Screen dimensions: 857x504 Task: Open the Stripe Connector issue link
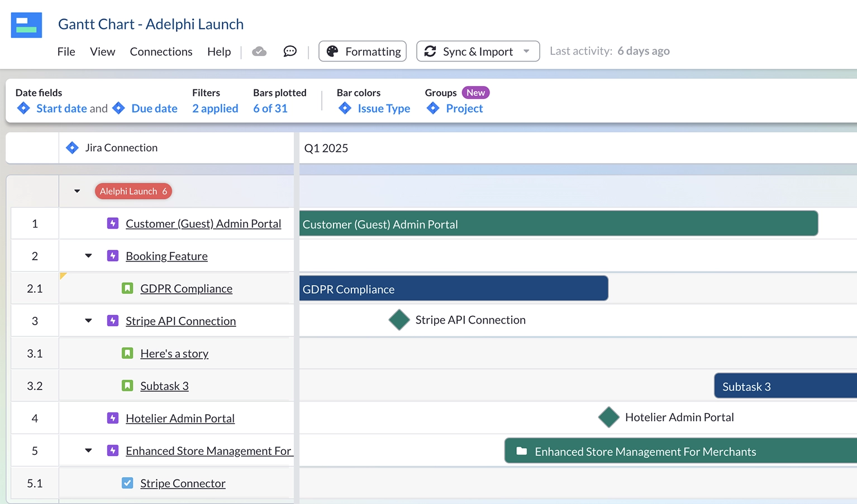pos(183,483)
